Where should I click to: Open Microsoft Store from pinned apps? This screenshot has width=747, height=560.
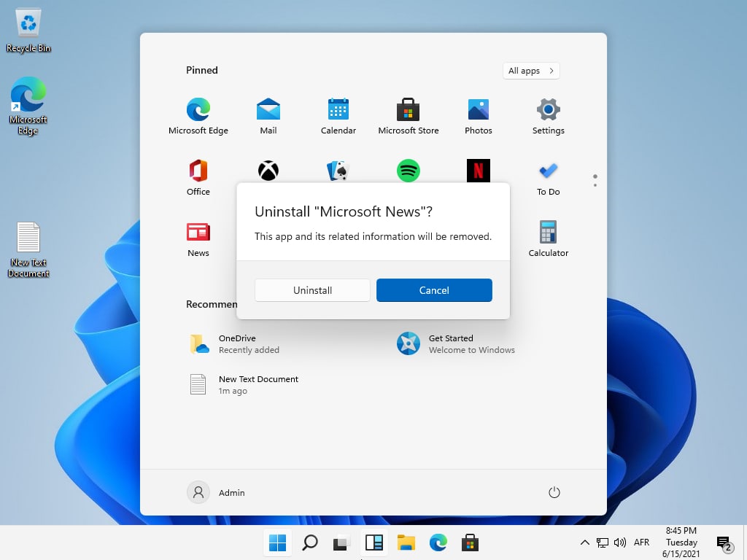(x=409, y=116)
